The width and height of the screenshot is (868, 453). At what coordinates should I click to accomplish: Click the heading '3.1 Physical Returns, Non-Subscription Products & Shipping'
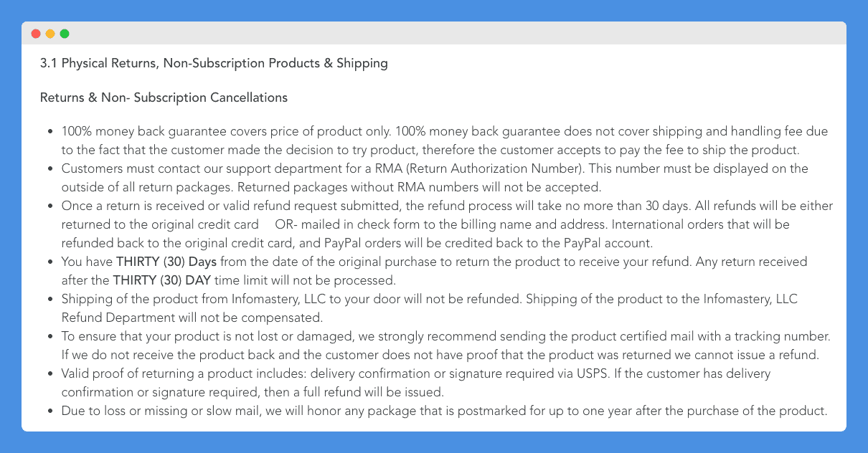tap(214, 63)
